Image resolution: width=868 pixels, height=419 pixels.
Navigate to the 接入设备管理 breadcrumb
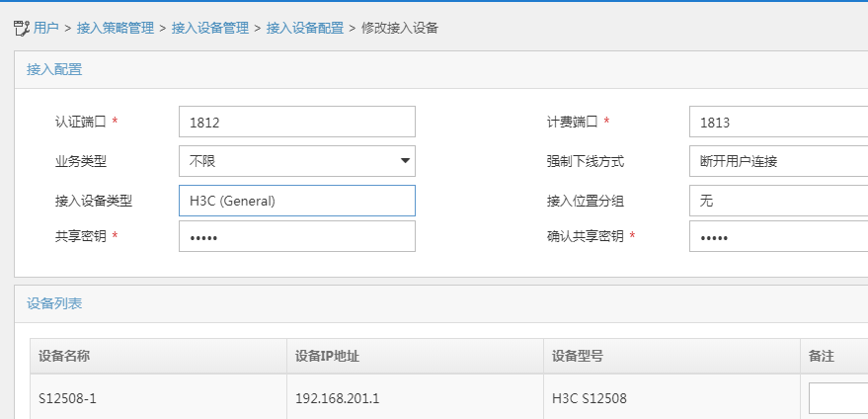point(210,29)
